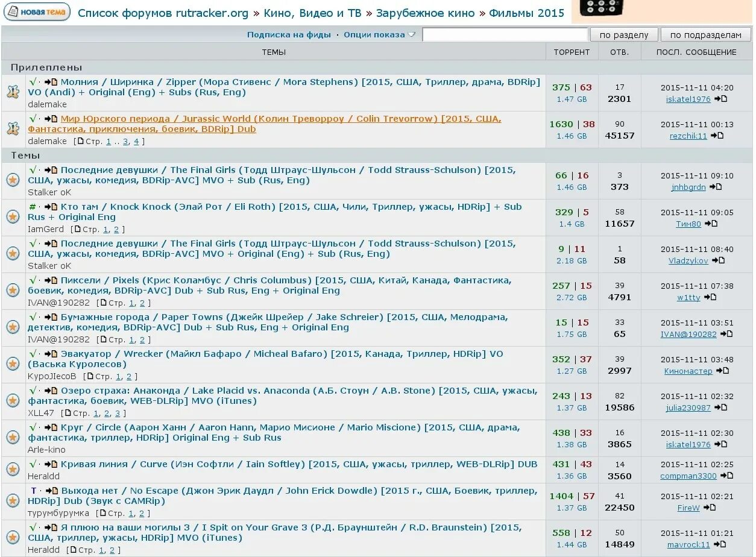Open Curve topic link
The width and height of the screenshot is (756, 557).
pos(299,464)
